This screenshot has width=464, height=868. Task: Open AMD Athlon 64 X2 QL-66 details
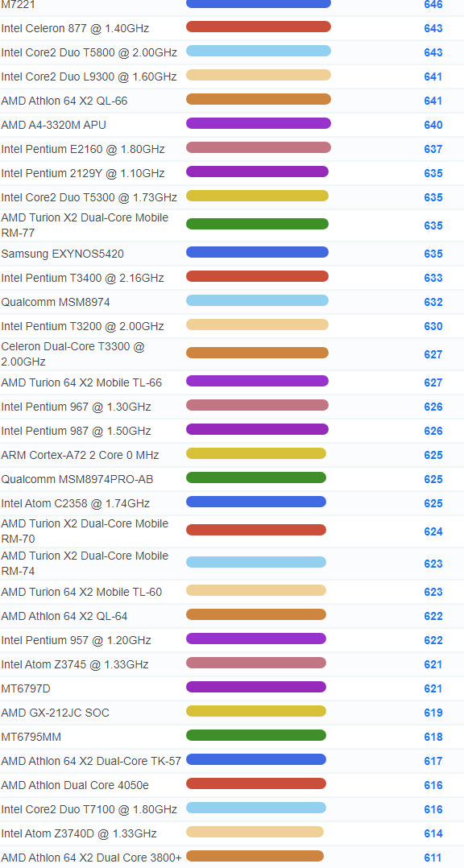pos(64,101)
